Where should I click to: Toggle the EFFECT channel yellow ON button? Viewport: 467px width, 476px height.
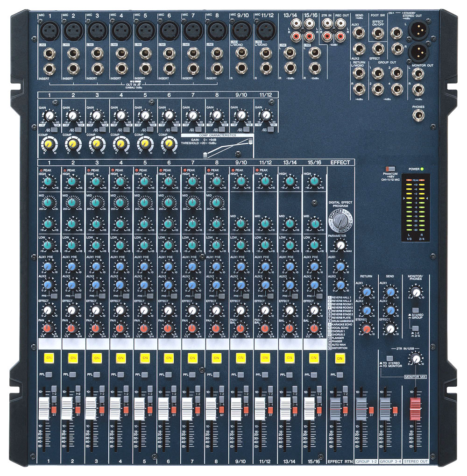point(340,358)
